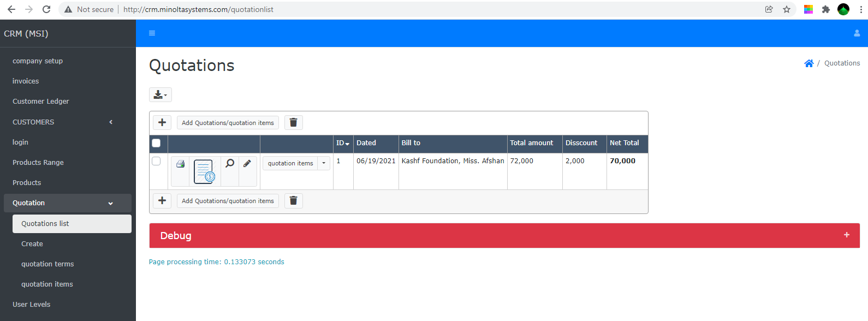Select Create submenu item under Quotation
The image size is (868, 321).
coord(32,244)
